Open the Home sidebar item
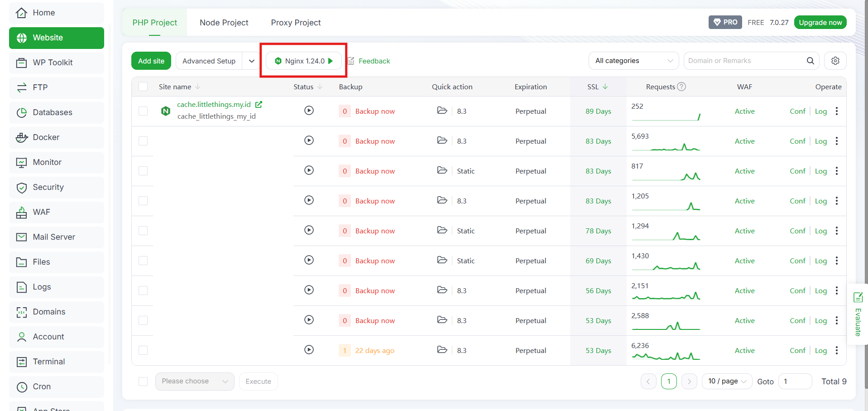The image size is (868, 411). (57, 13)
